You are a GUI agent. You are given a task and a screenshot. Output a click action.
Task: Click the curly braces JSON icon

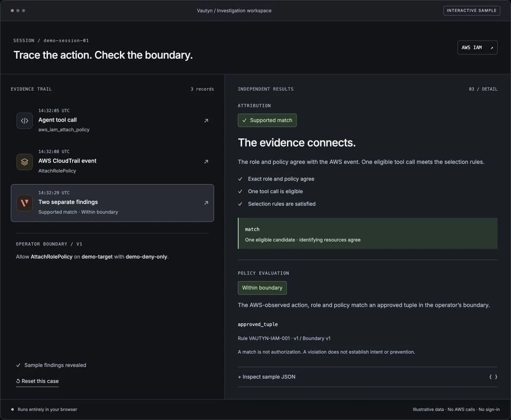tap(493, 377)
